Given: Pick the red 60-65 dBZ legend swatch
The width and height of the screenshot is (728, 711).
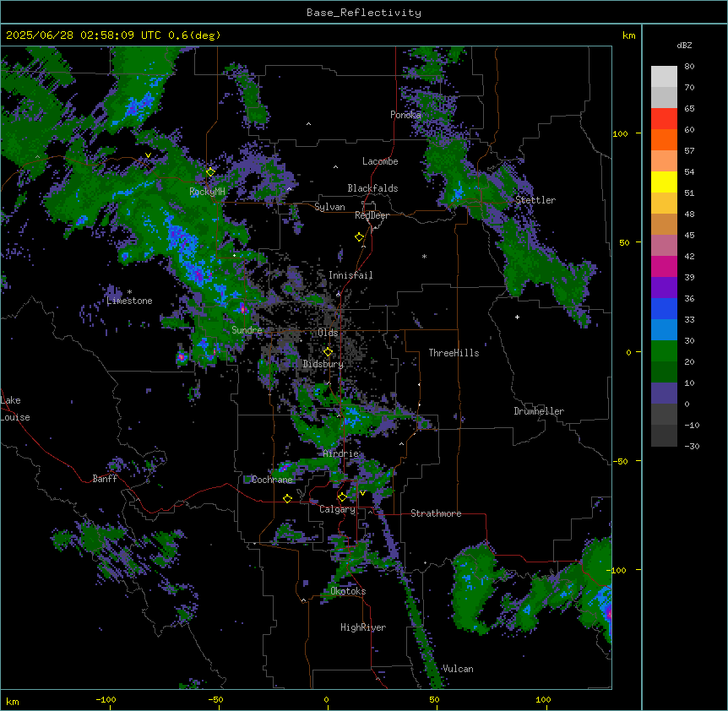Looking at the screenshot, I should pyautogui.click(x=664, y=119).
